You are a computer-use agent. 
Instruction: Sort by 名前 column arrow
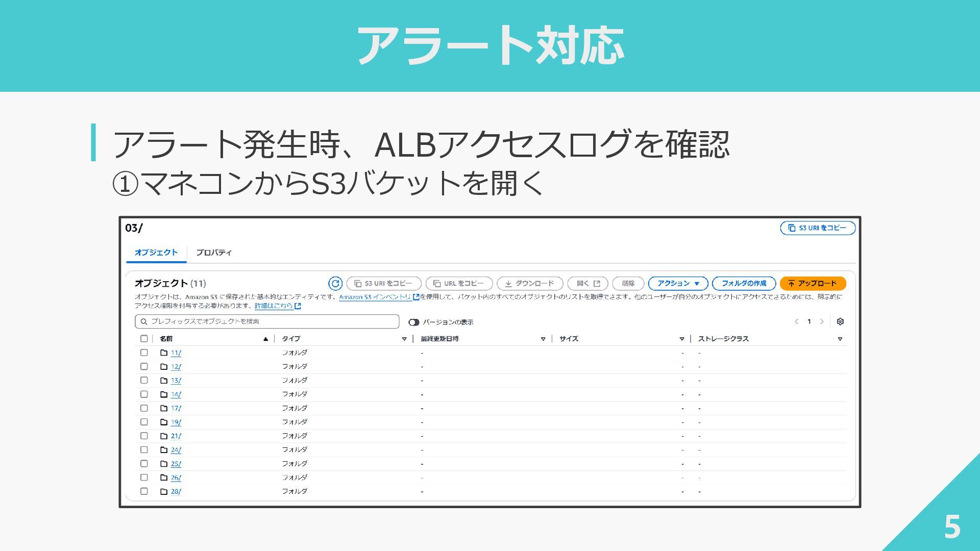coord(265,339)
